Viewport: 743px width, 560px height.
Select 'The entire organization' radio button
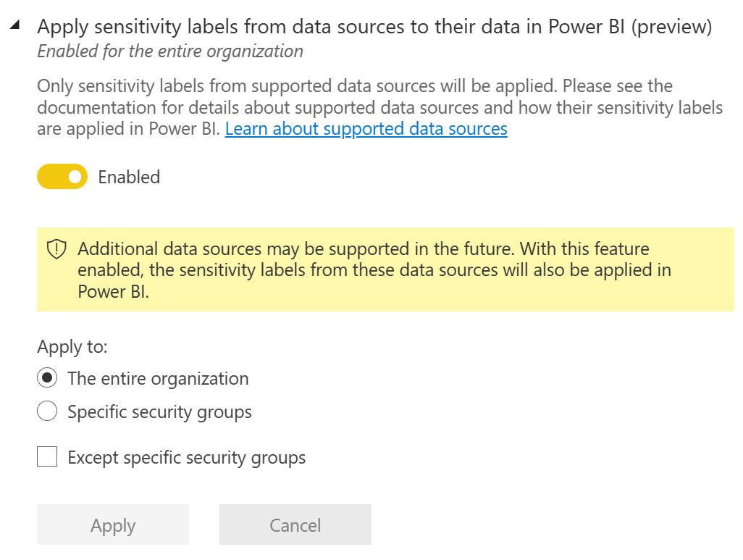click(x=47, y=379)
